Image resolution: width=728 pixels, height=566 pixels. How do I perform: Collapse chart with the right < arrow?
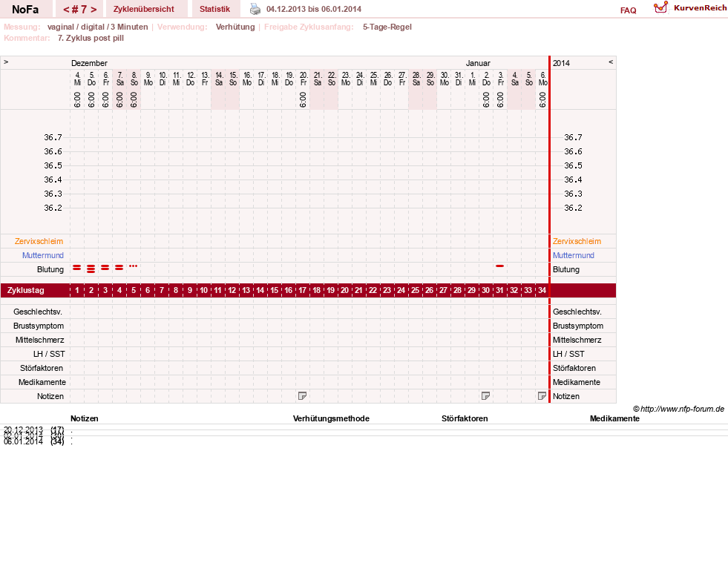coord(611,62)
